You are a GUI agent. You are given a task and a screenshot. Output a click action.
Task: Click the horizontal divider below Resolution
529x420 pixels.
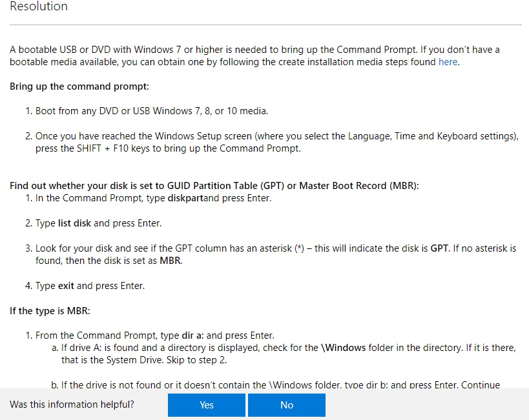point(266,25)
